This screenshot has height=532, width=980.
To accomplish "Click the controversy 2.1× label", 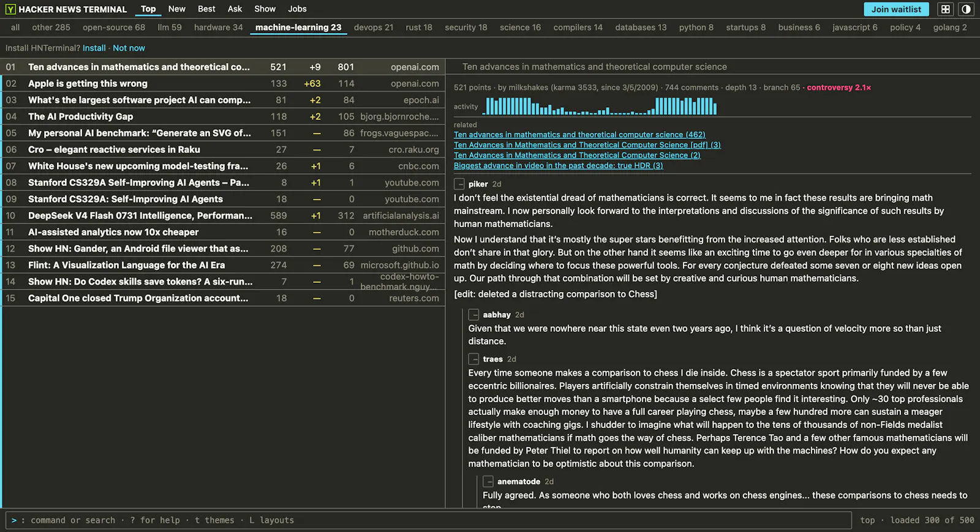I will tap(839, 88).
